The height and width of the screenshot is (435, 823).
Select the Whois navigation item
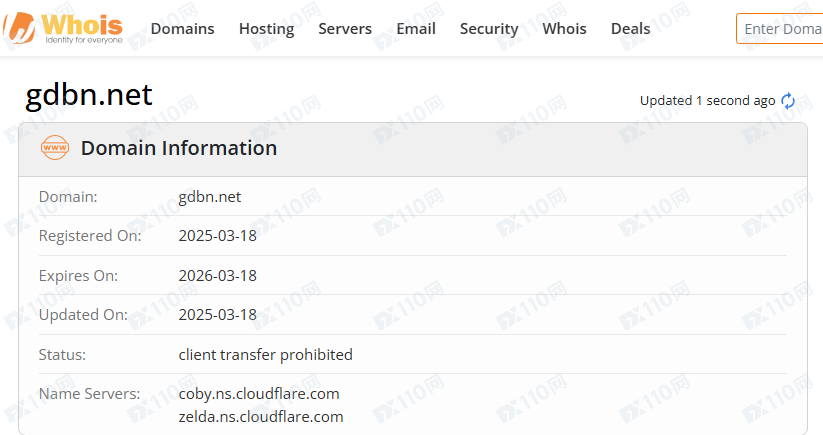[564, 29]
